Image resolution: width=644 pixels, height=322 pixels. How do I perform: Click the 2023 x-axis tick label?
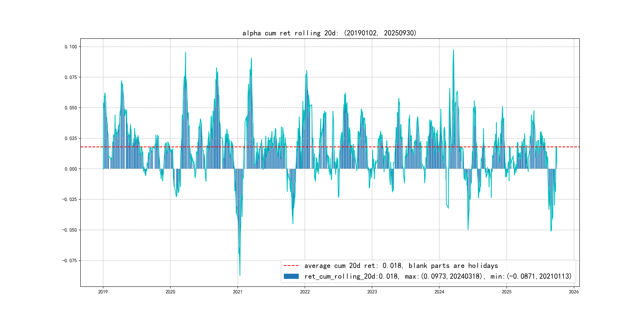(x=372, y=292)
